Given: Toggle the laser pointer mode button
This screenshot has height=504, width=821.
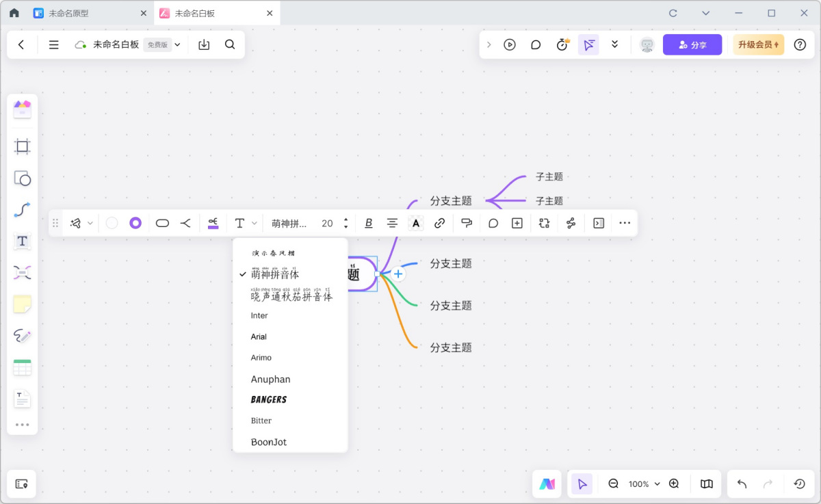Looking at the screenshot, I should 588,44.
